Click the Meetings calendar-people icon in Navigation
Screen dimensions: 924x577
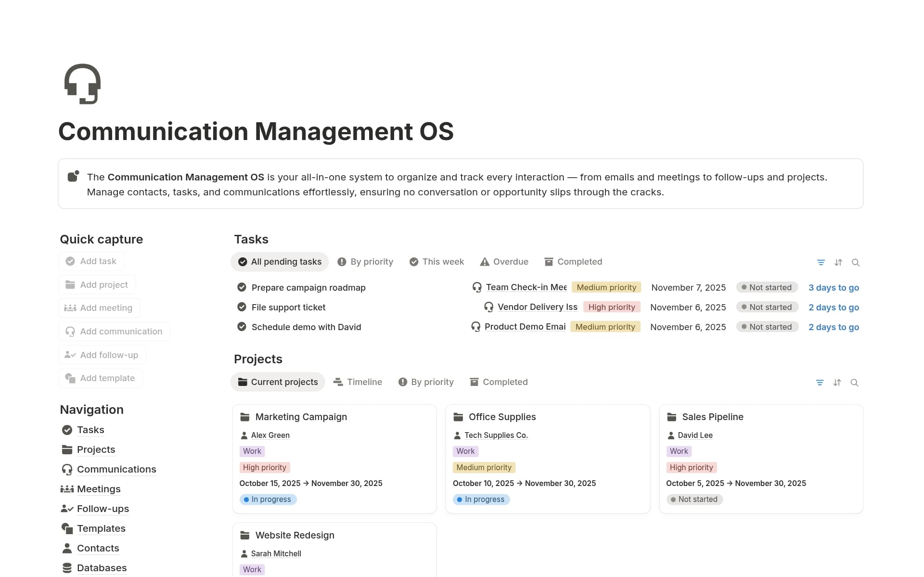pyautogui.click(x=67, y=489)
